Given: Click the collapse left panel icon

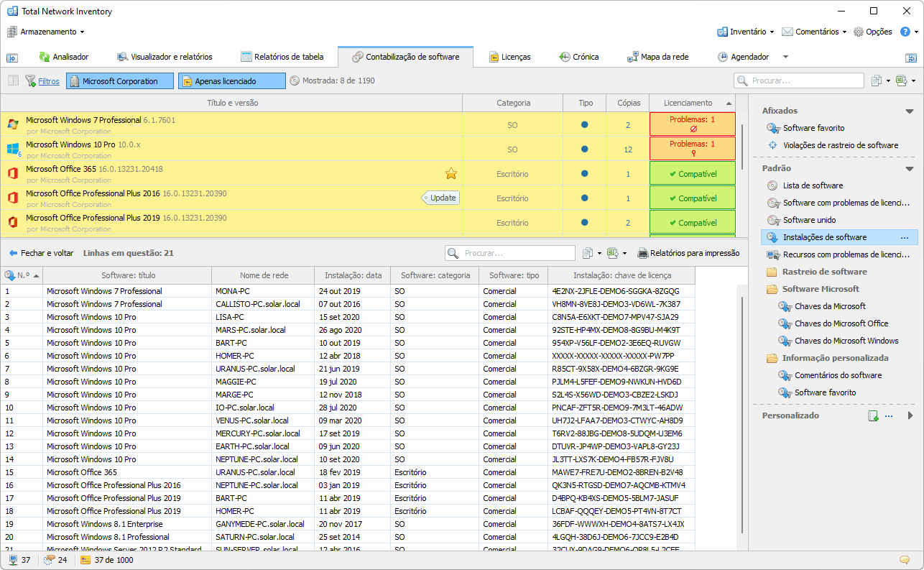Looking at the screenshot, I should pyautogui.click(x=12, y=58).
